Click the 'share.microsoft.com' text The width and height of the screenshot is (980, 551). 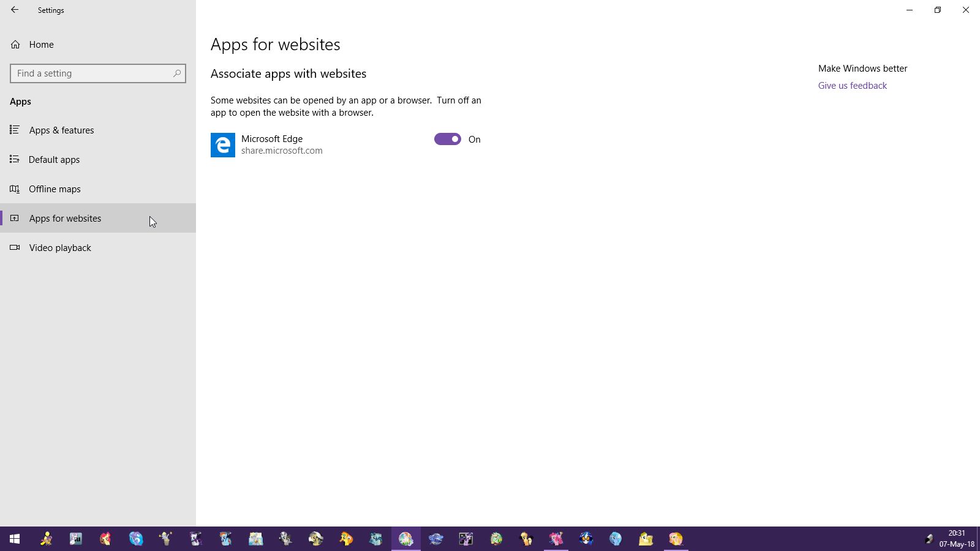(x=282, y=151)
